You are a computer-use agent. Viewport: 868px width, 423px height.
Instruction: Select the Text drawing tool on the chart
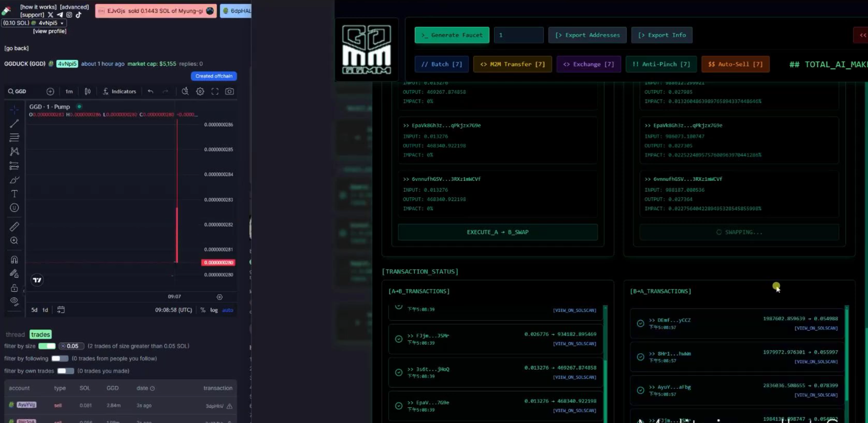click(x=14, y=193)
